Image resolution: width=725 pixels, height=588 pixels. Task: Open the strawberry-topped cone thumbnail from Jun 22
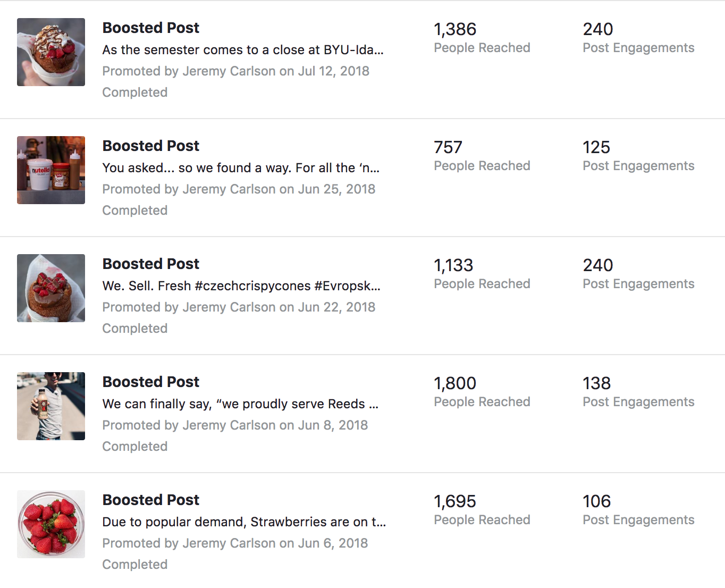click(51, 288)
